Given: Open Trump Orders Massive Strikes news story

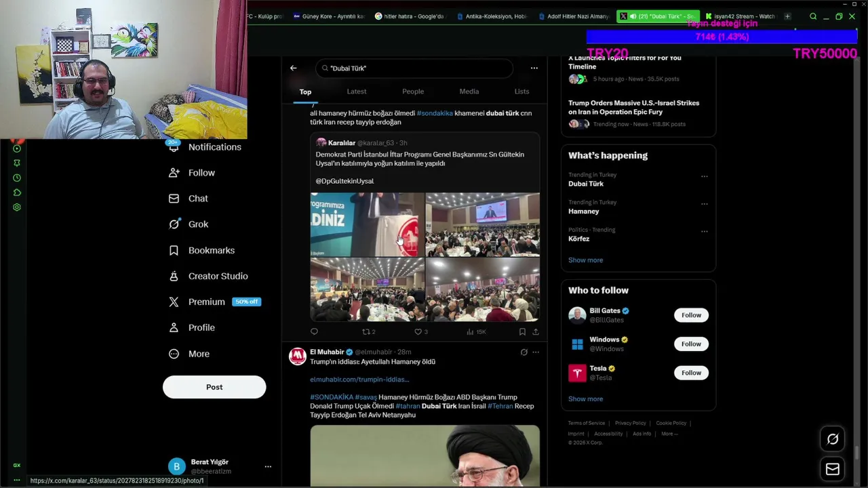Looking at the screenshot, I should point(633,107).
